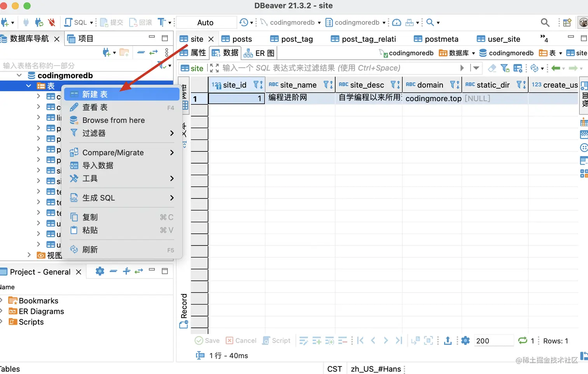The width and height of the screenshot is (588, 374).
Task: Open 过滤器 submenu
Action: (122, 133)
